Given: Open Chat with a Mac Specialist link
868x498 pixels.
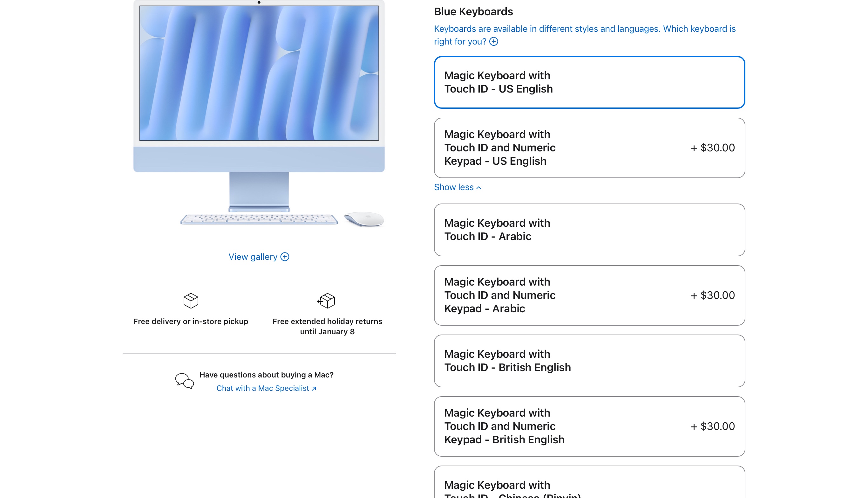Looking at the screenshot, I should 266,388.
